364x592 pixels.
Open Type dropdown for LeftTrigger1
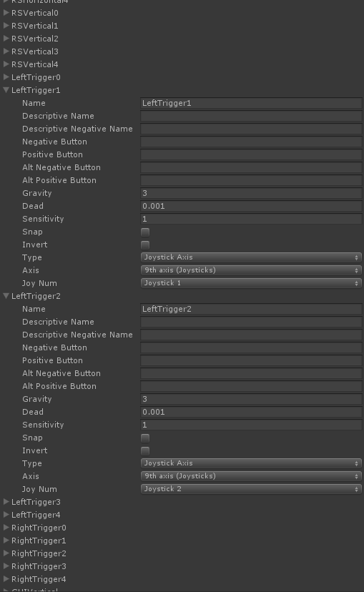(x=251, y=257)
